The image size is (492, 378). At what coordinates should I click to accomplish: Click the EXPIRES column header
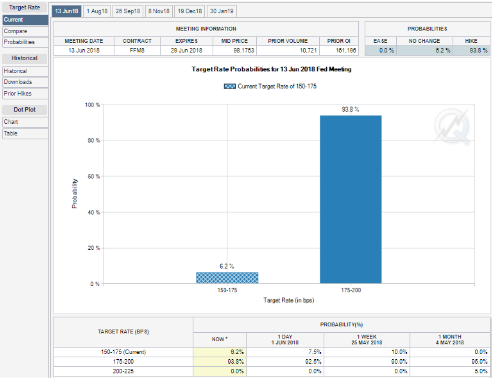(x=186, y=41)
